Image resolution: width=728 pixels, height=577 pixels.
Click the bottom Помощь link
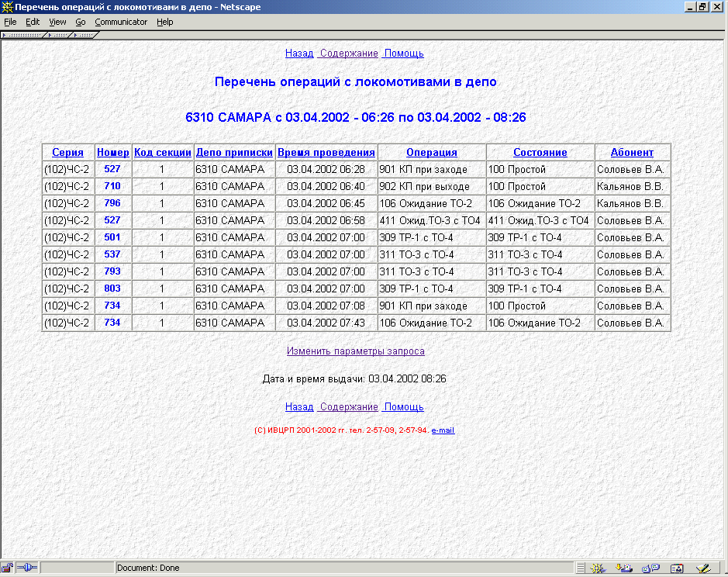click(x=404, y=407)
